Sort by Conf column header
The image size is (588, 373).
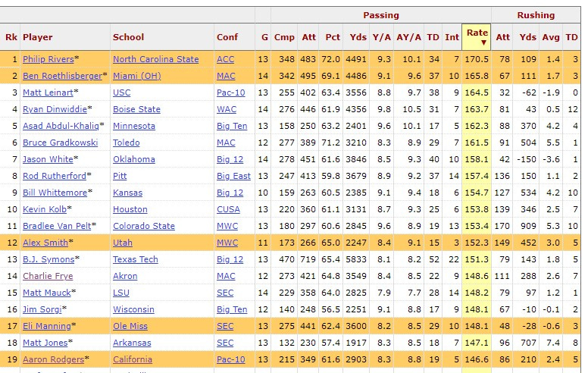pyautogui.click(x=234, y=37)
